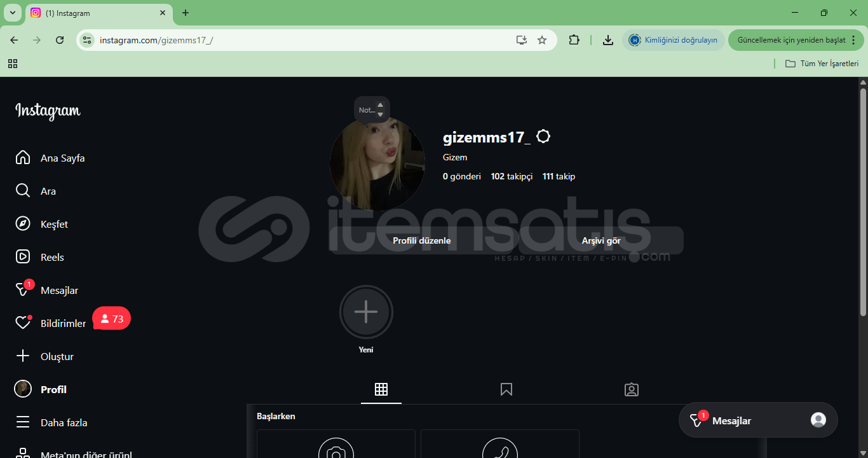Click the camera icon card under Başlarken

tap(336, 444)
